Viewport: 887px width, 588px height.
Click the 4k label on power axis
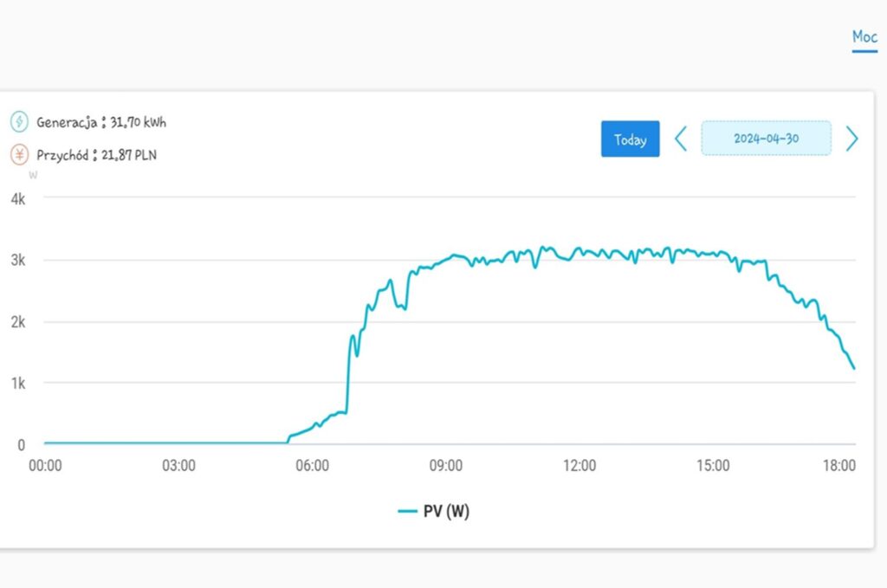17,198
